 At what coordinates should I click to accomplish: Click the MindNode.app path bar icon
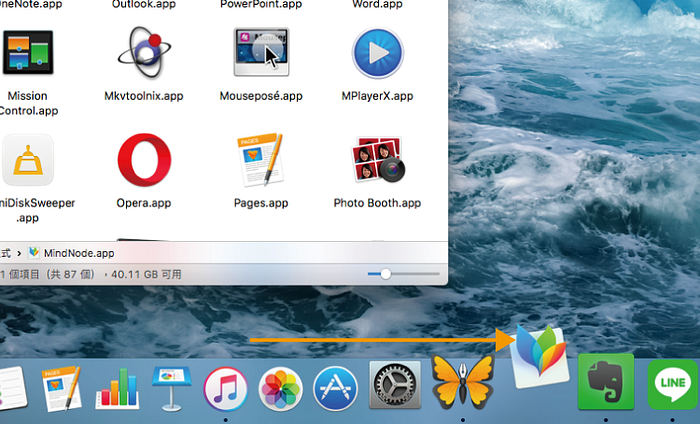click(34, 253)
